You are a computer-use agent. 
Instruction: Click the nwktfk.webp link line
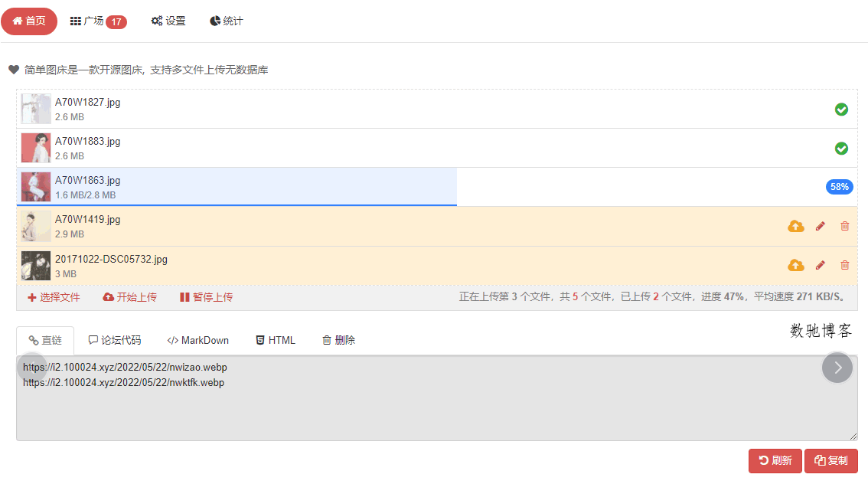(123, 383)
